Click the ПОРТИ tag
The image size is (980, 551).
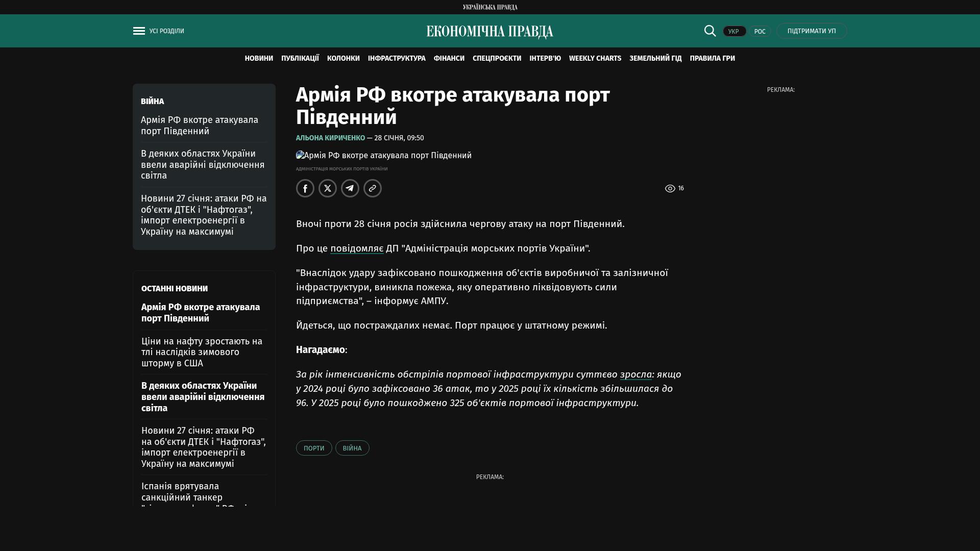pyautogui.click(x=314, y=448)
